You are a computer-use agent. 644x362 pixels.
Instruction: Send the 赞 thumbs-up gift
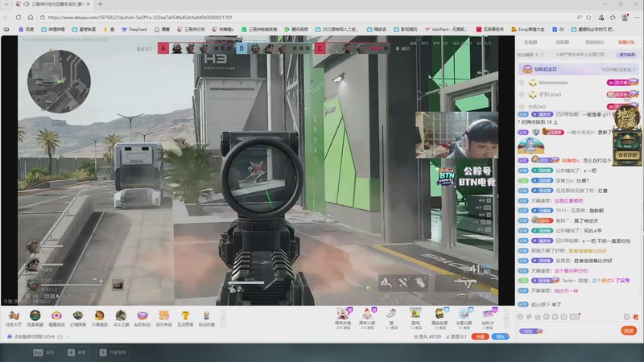click(391, 319)
